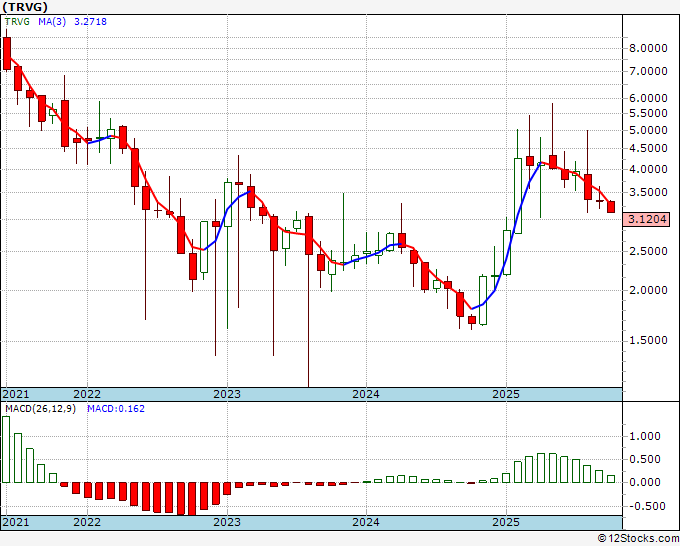The height and width of the screenshot is (546, 680).
Task: Select the MA(3) indicator label
Action: coord(52,24)
